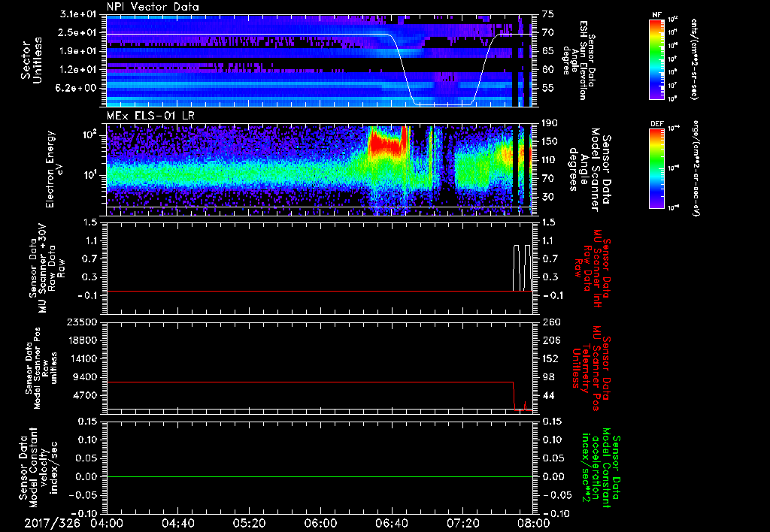Click the "55" sun elevation tick
Screen dimensions: 770x532
click(x=548, y=89)
